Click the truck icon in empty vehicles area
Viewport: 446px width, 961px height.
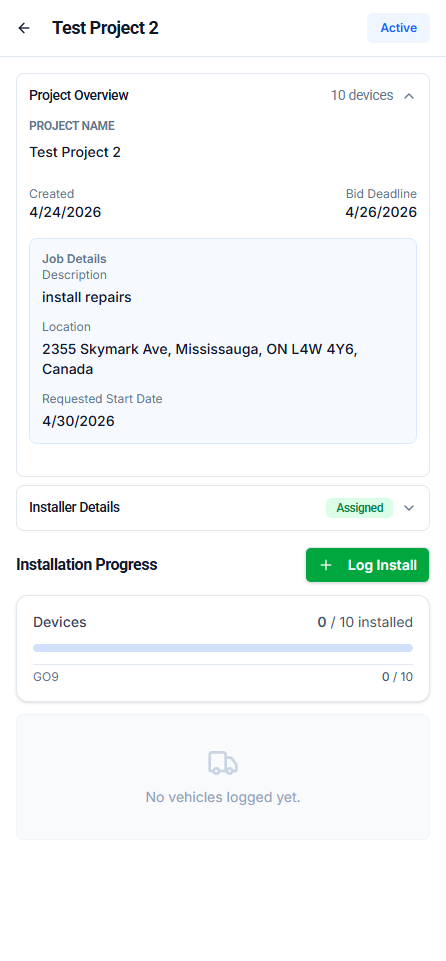(223, 763)
